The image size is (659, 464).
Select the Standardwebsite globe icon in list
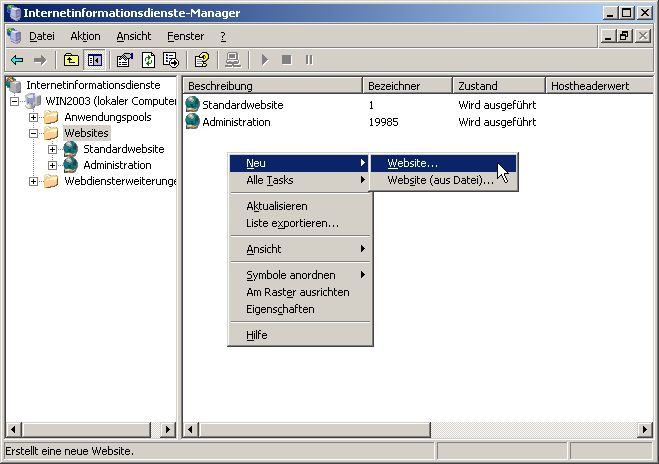click(193, 105)
